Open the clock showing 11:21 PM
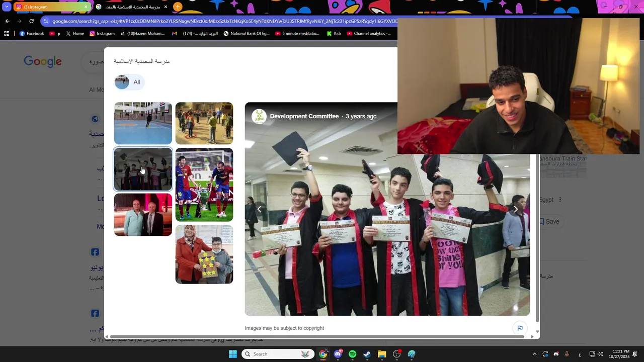The image size is (644, 362). 619,354
